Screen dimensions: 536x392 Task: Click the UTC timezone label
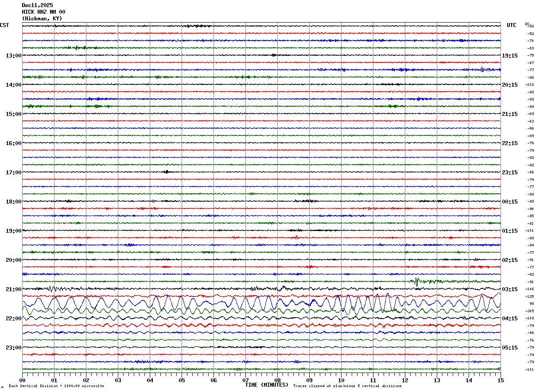(512, 25)
